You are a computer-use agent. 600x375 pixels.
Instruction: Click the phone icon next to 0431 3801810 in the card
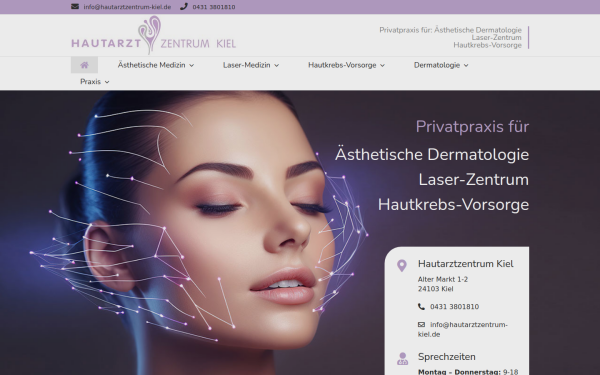[421, 307]
